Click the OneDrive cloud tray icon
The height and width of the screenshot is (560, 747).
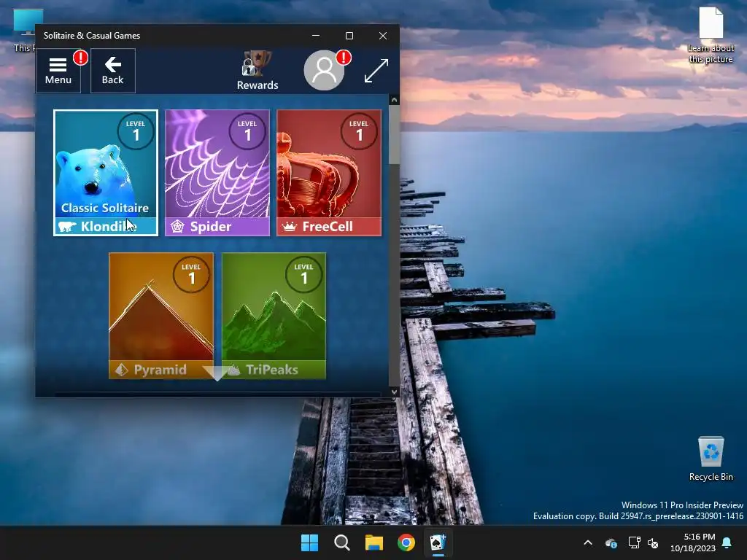pos(611,542)
